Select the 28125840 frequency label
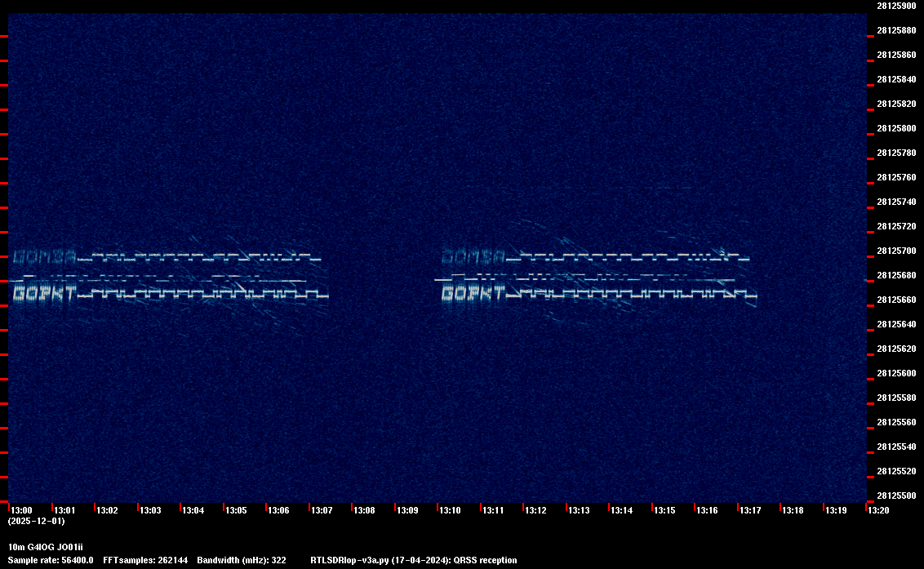The width and height of the screenshot is (924, 569). pos(897,80)
